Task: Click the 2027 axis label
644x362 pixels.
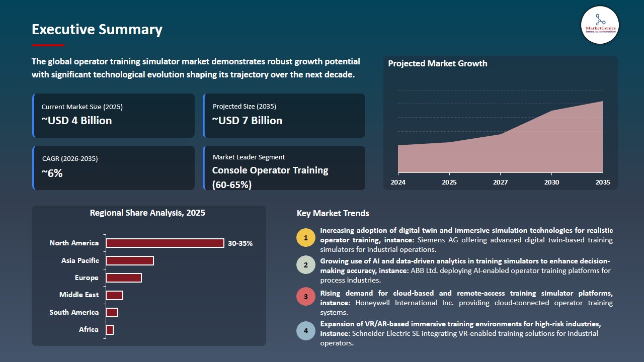Action: click(x=500, y=183)
